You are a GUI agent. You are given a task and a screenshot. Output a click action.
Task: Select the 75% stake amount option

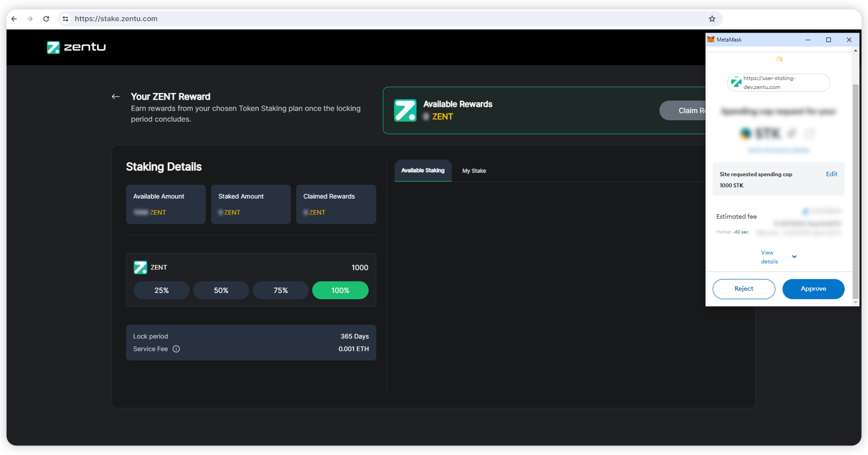280,290
